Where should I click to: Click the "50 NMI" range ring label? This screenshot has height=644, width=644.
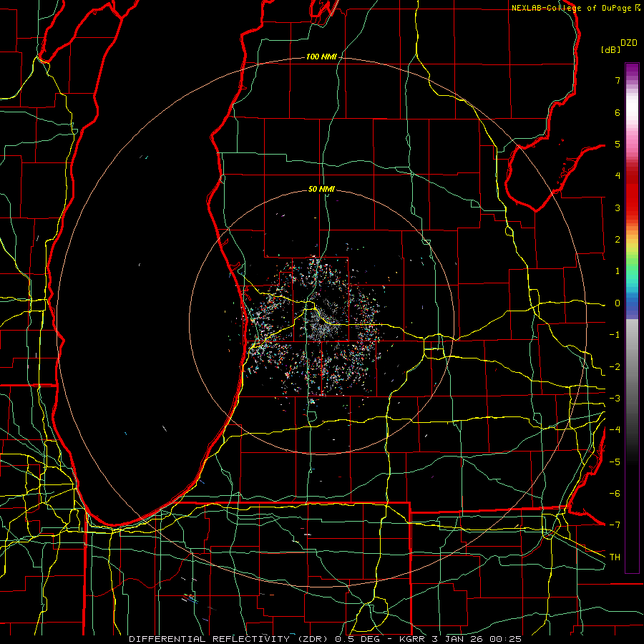pyautogui.click(x=321, y=189)
